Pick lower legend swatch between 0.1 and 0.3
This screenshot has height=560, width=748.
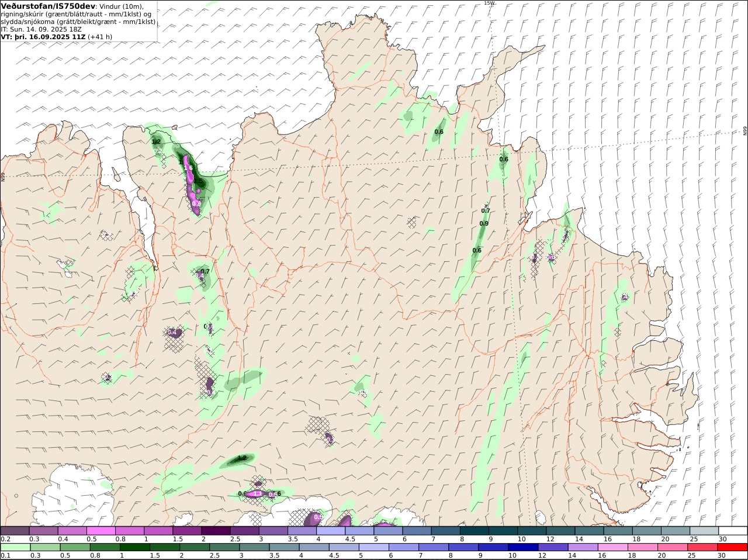pyautogui.click(x=15, y=548)
